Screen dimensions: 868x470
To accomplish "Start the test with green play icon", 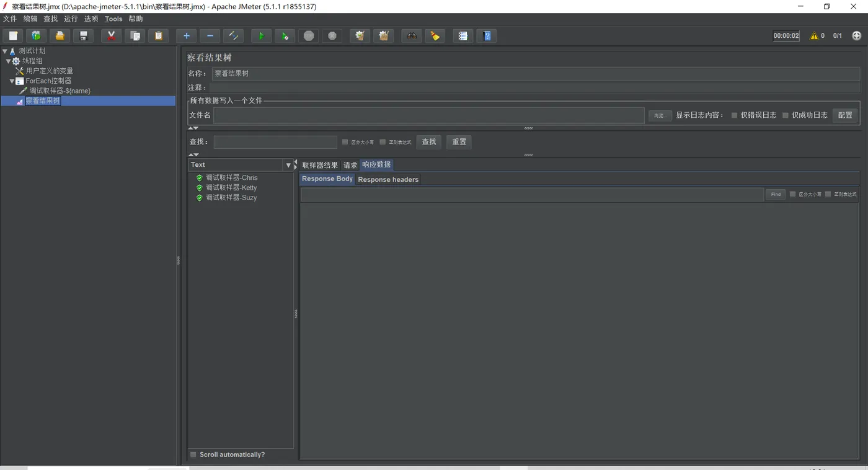I will [261, 36].
